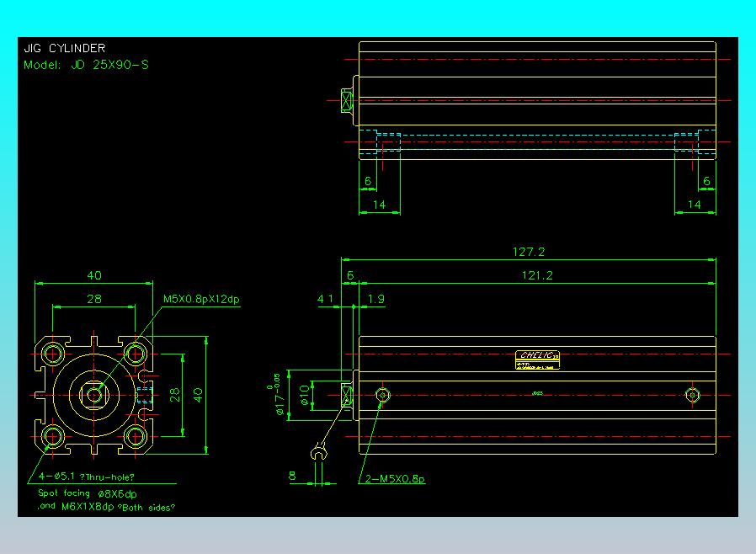Select the "4-ø5.1 ?Thru-hole?" note
Screen dimensions: 756x554
point(87,477)
